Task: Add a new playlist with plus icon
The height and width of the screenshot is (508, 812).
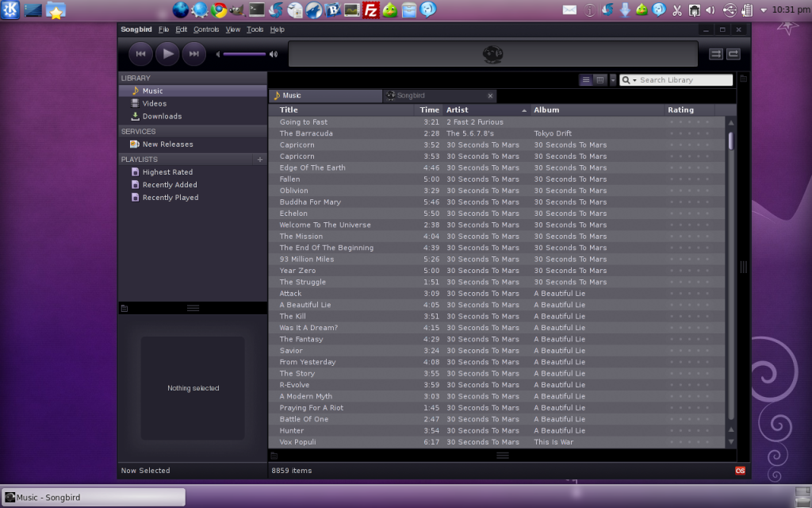Action: tap(259, 160)
